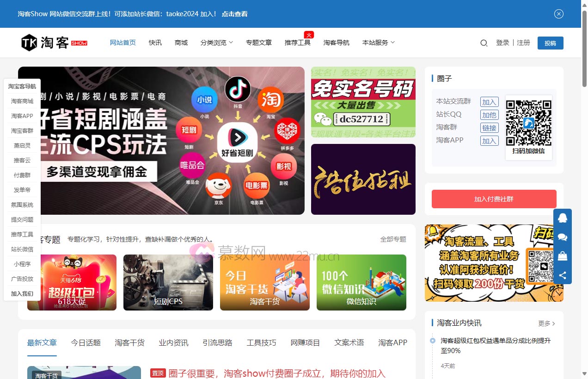
Task: Click the QR code in 圈子 panel
Action: [x=528, y=122]
